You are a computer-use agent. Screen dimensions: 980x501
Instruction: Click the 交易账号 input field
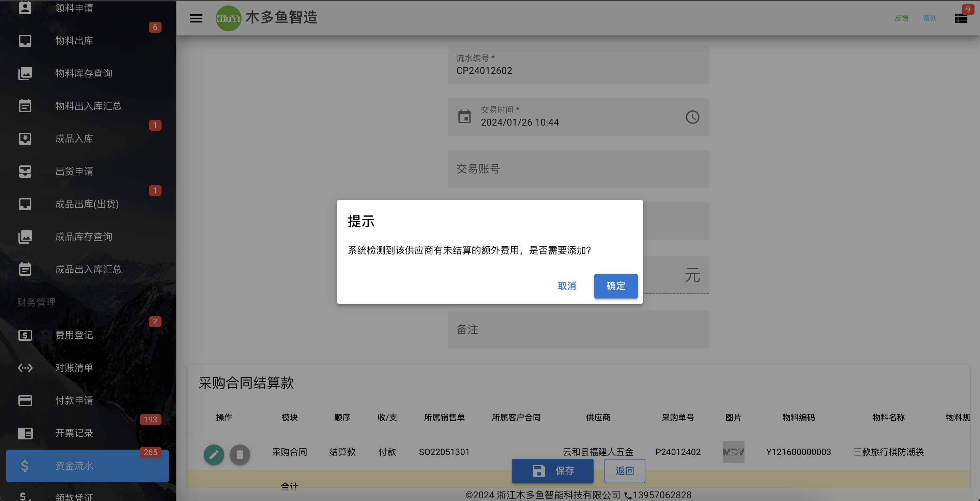coord(578,169)
